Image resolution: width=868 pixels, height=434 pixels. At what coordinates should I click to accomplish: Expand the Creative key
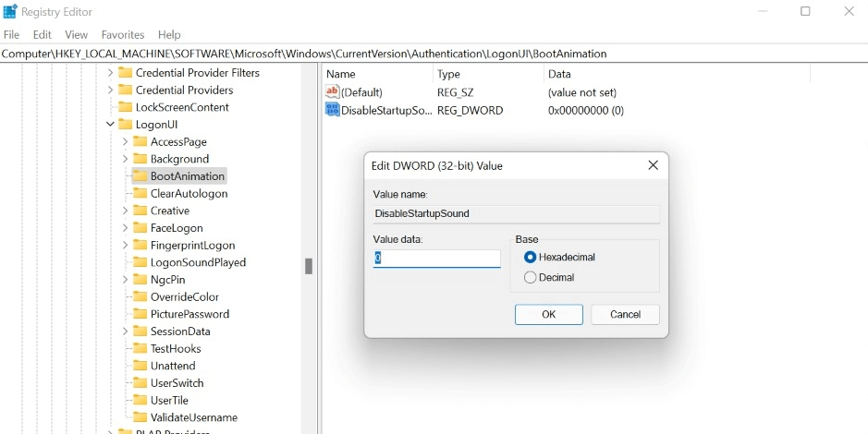click(x=125, y=211)
